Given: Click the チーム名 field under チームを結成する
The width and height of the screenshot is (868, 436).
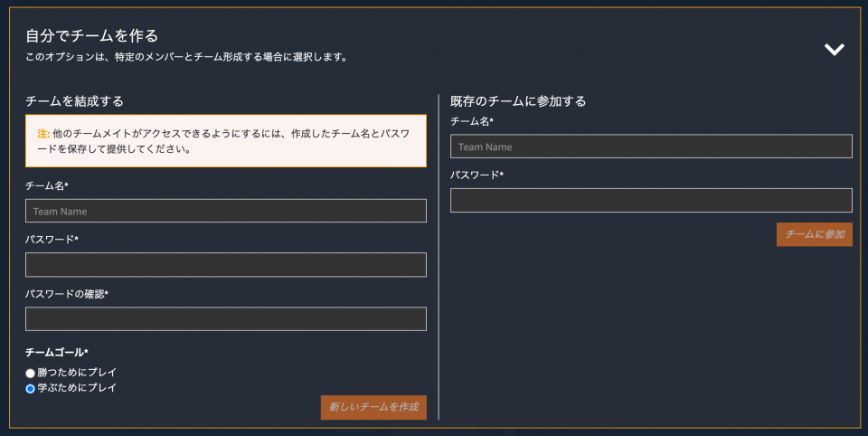Looking at the screenshot, I should coord(226,211).
